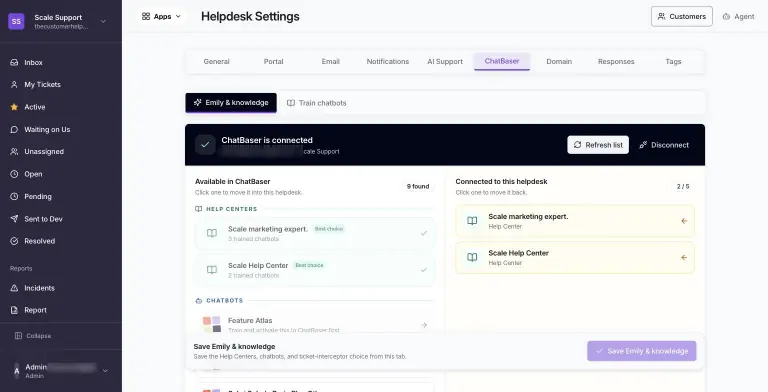Click the Agent icon in header
This screenshot has width=768, height=392.
click(x=726, y=16)
